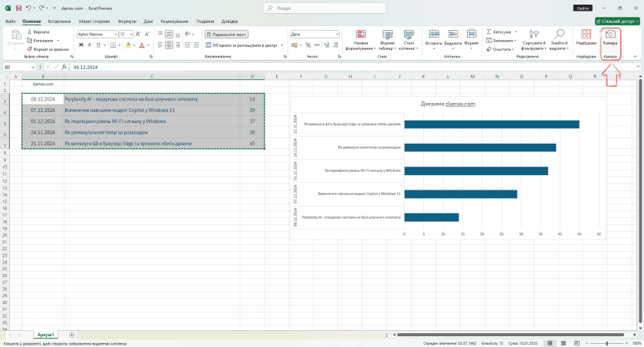The width and height of the screenshot is (644, 347).
Task: Toggle center horizontal alignment
Action: pos(169,45)
